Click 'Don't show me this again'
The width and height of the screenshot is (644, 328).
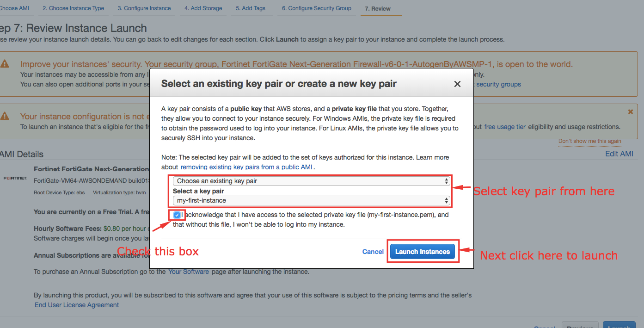click(x=590, y=141)
